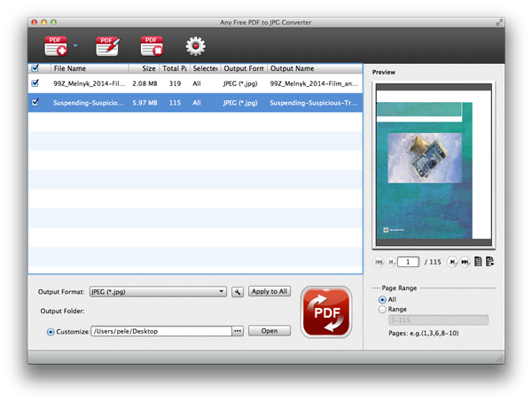Image resolution: width=532 pixels, height=402 pixels.
Task: Click the 5.97 MB size cell
Action: [x=145, y=103]
